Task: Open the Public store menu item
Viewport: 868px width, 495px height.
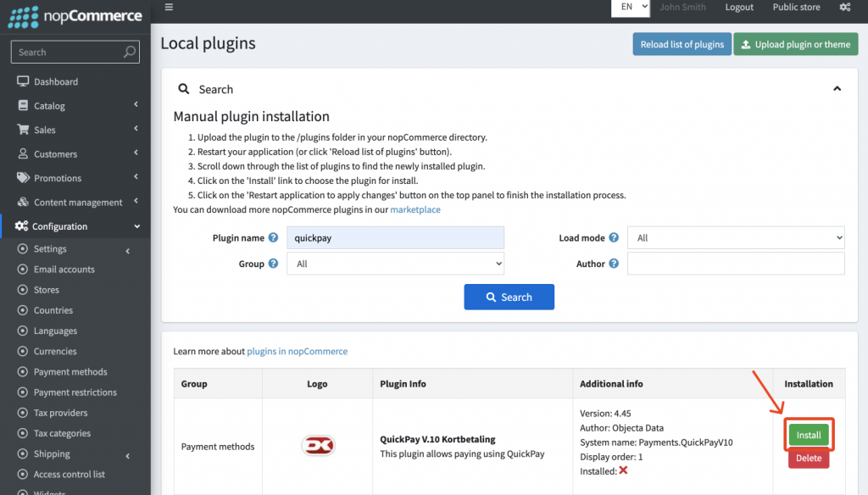Action: point(796,7)
